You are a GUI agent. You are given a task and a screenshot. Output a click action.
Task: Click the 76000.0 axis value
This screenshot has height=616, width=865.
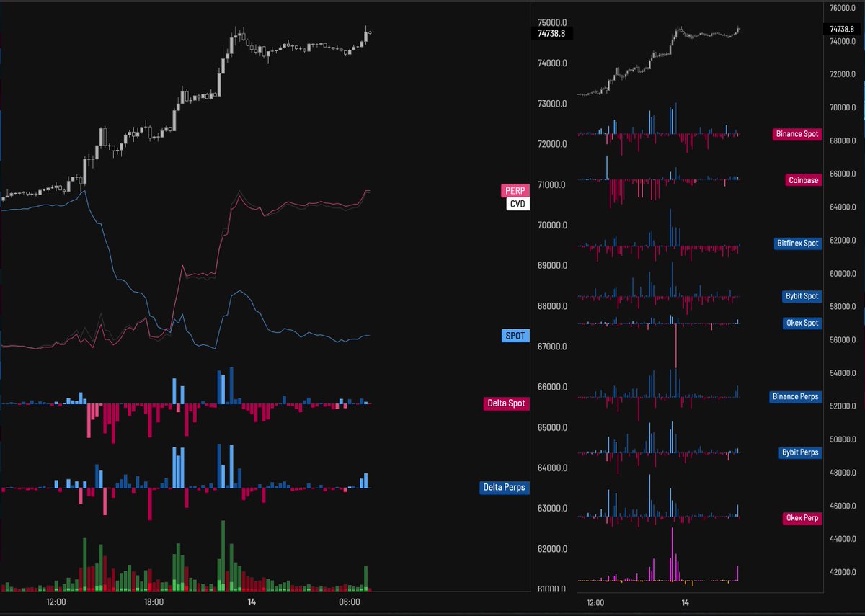(x=844, y=9)
